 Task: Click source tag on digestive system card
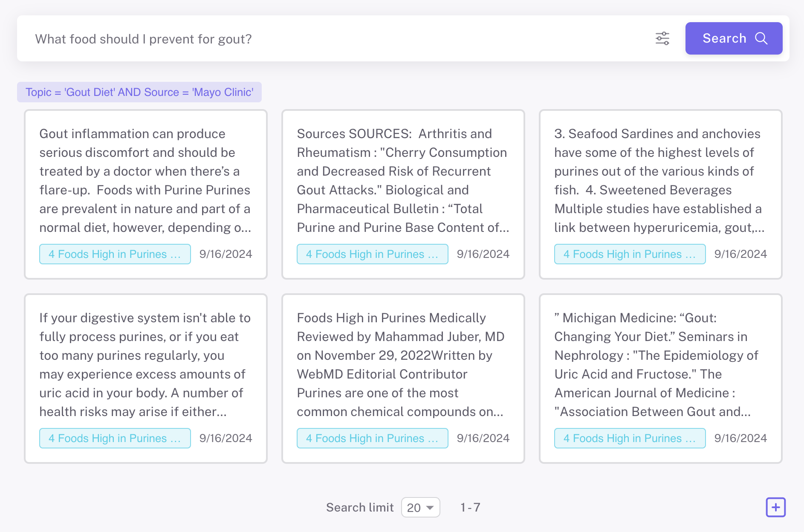115,438
